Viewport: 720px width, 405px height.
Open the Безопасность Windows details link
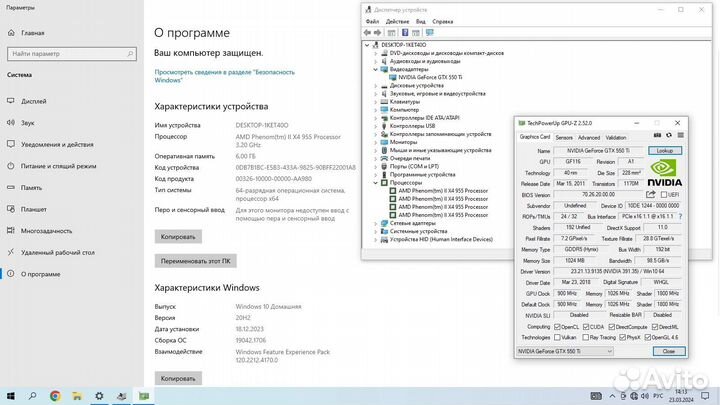click(225, 76)
